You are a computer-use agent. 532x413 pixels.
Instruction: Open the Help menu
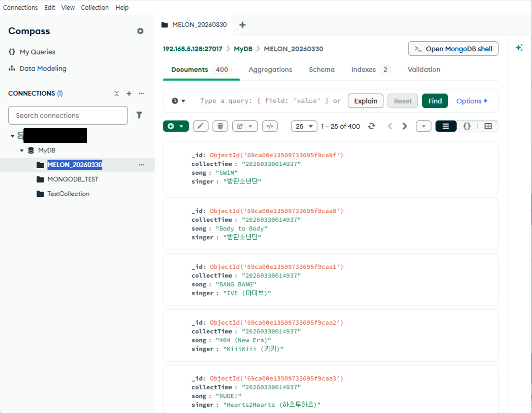click(x=122, y=8)
